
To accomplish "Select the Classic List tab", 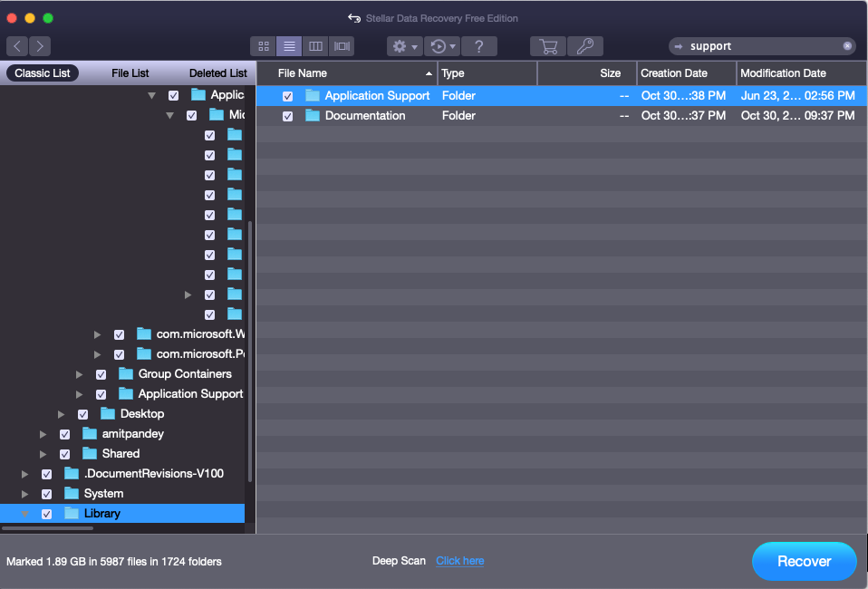I will 42,73.
